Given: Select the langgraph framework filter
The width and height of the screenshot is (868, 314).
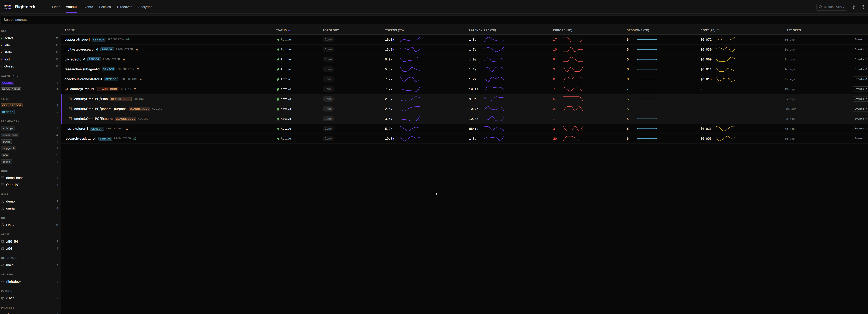Looking at the screenshot, I should pos(8,148).
